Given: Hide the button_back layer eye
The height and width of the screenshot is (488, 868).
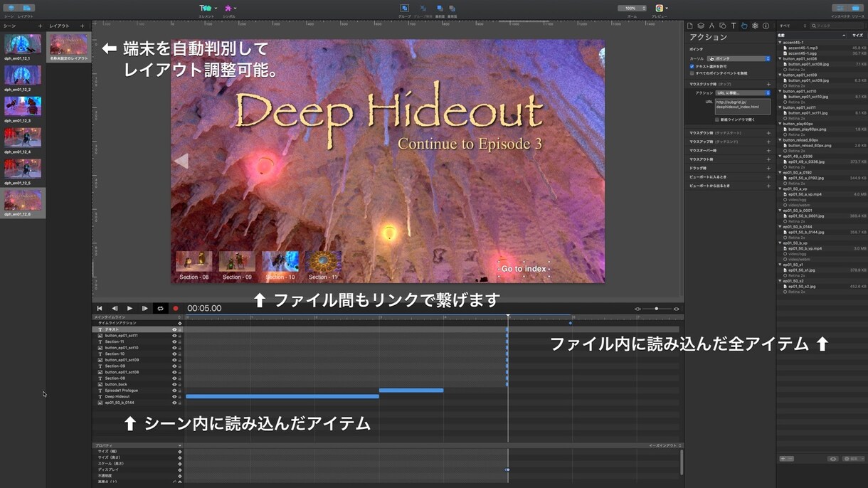Looking at the screenshot, I should 174,384.
